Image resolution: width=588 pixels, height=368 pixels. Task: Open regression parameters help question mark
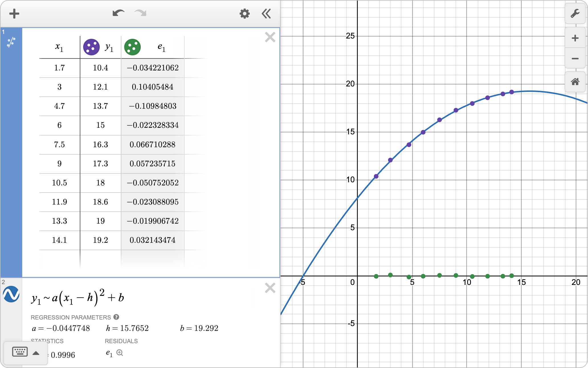pyautogui.click(x=116, y=317)
